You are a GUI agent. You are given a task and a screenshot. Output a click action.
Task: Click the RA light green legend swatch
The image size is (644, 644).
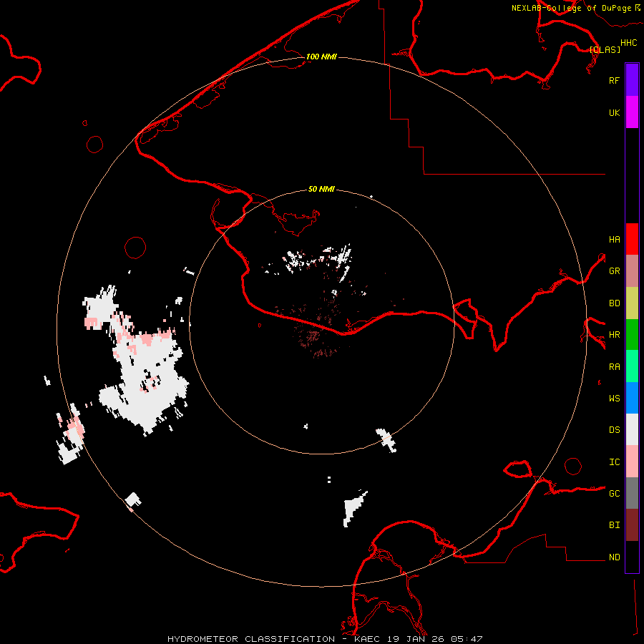(x=632, y=366)
